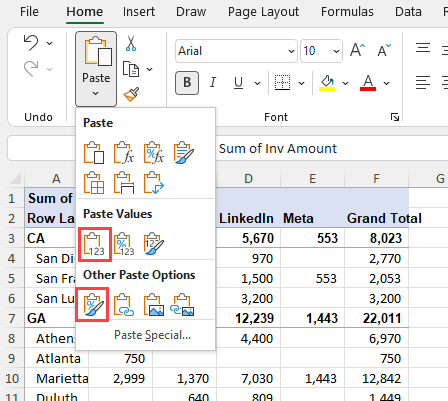This screenshot has height=401, width=448.
Task: Apply red font color A
Action: coord(368,83)
